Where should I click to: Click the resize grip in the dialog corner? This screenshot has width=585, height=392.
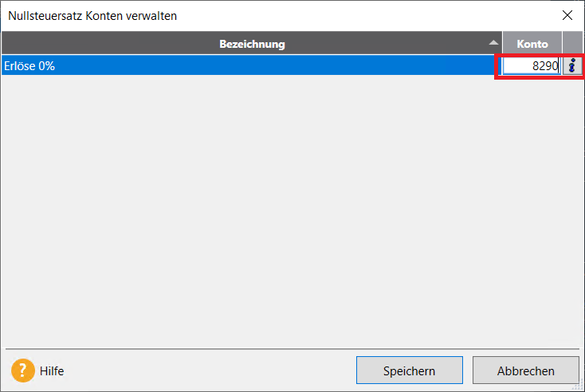[x=578, y=385]
